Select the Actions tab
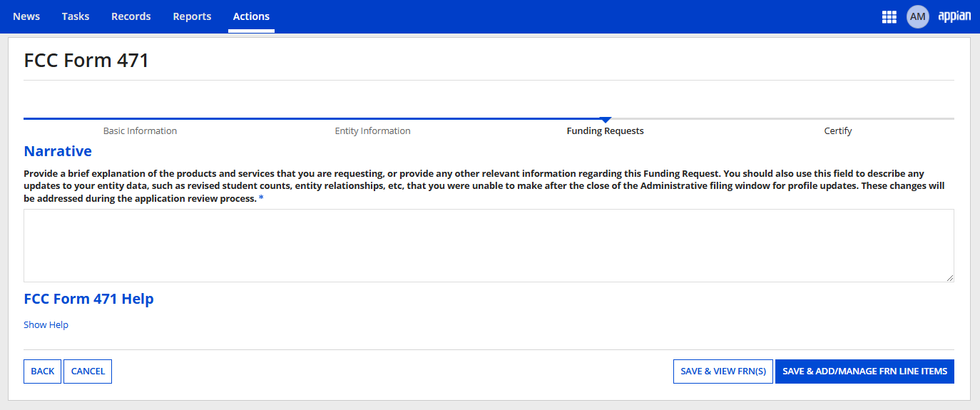980x410 pixels. (251, 16)
